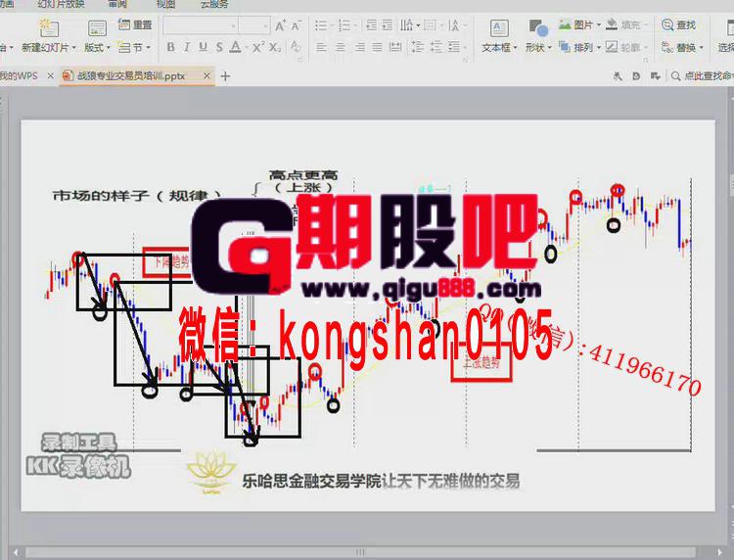The image size is (734, 560).
Task: Apply font color with A icon
Action: click(x=236, y=47)
